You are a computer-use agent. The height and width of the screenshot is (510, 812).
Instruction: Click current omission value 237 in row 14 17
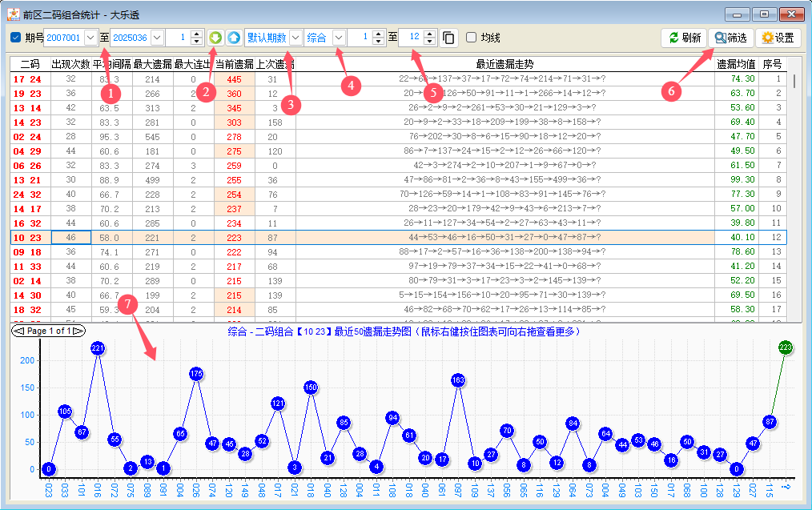(234, 209)
